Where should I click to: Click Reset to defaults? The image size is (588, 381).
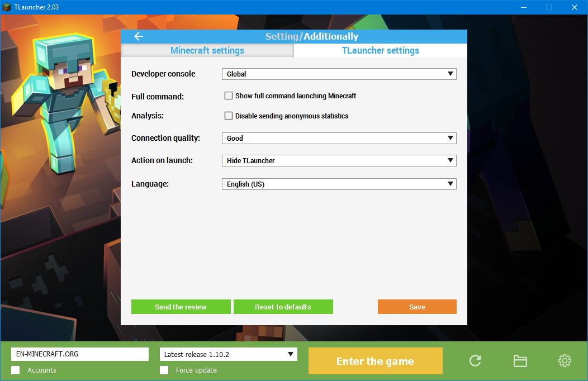click(283, 307)
